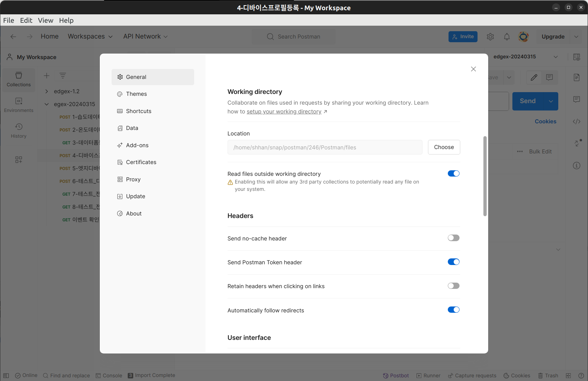Select the General settings section
The image size is (588, 381).
click(x=153, y=77)
